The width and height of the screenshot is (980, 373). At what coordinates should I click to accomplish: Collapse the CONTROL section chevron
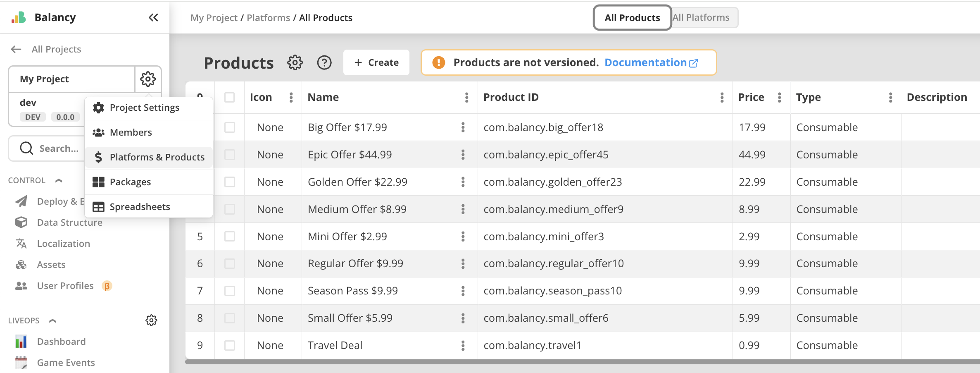pyautogui.click(x=59, y=181)
